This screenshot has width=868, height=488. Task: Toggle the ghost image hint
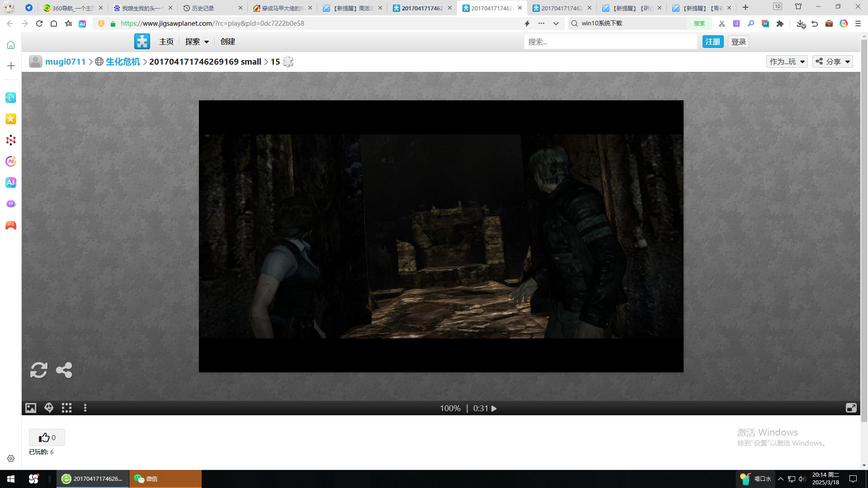point(49,408)
